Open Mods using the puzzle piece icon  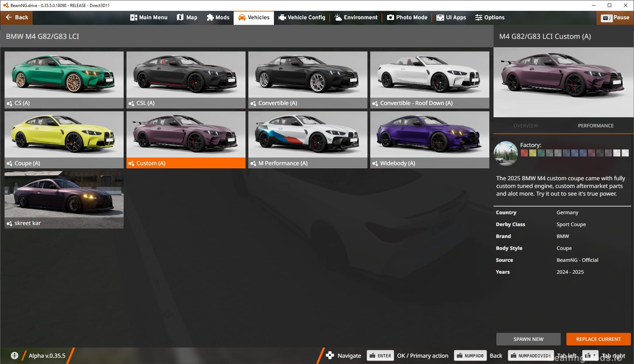coord(210,17)
